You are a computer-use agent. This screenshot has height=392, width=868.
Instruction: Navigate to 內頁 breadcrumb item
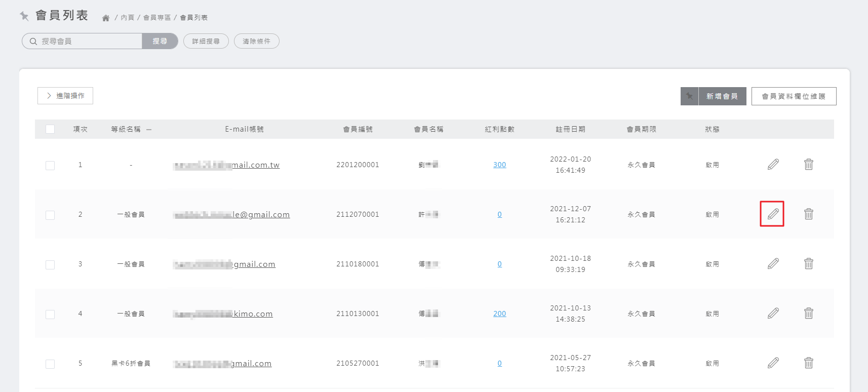coord(128,18)
